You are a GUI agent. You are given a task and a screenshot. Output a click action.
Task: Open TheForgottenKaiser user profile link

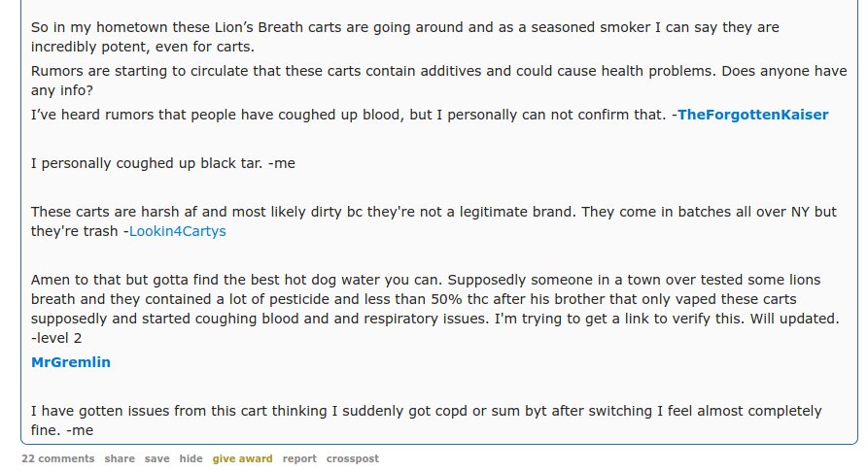pyautogui.click(x=752, y=115)
